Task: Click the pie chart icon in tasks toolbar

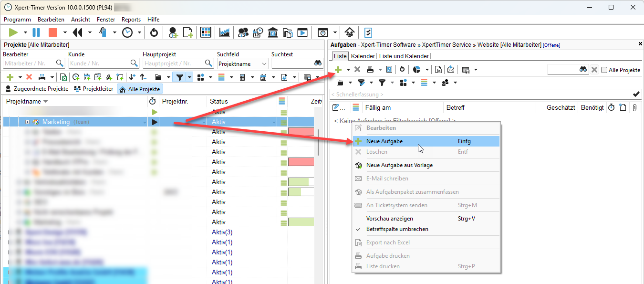Action: [x=416, y=70]
